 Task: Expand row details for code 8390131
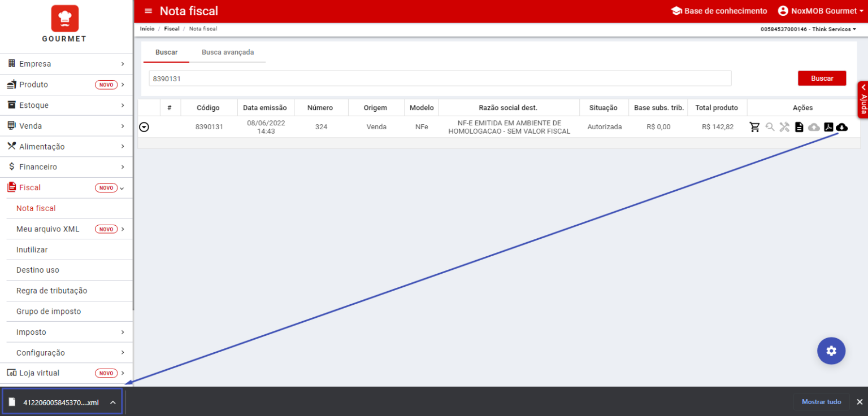coord(144,128)
